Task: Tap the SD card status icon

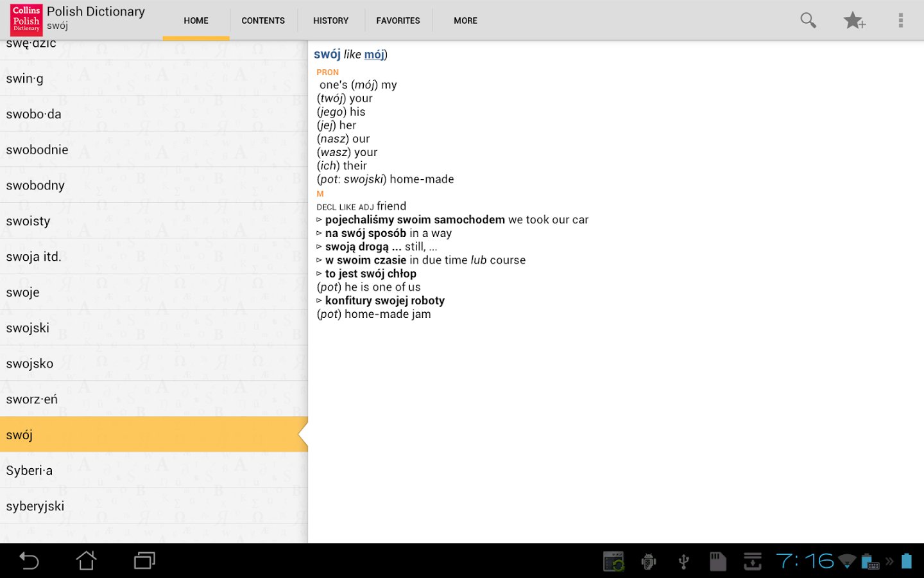Action: (718, 561)
